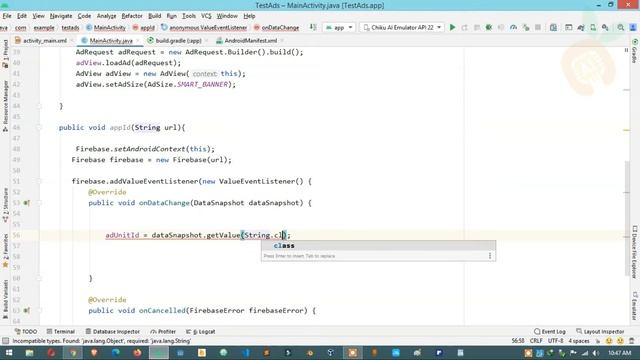
Task: Close the build.gradle (app) tab
Action: [206, 40]
